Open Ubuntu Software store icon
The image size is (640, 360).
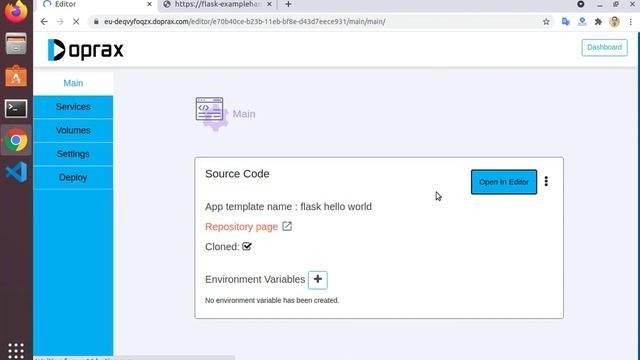tap(16, 76)
